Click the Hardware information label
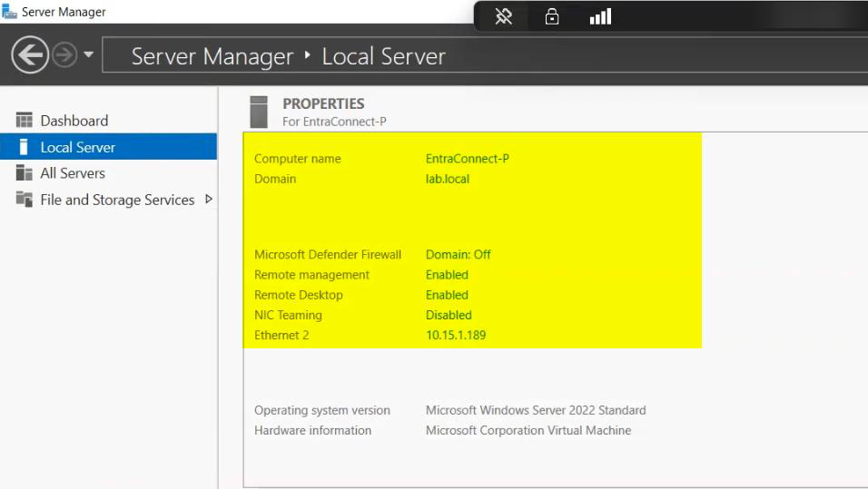 312,430
